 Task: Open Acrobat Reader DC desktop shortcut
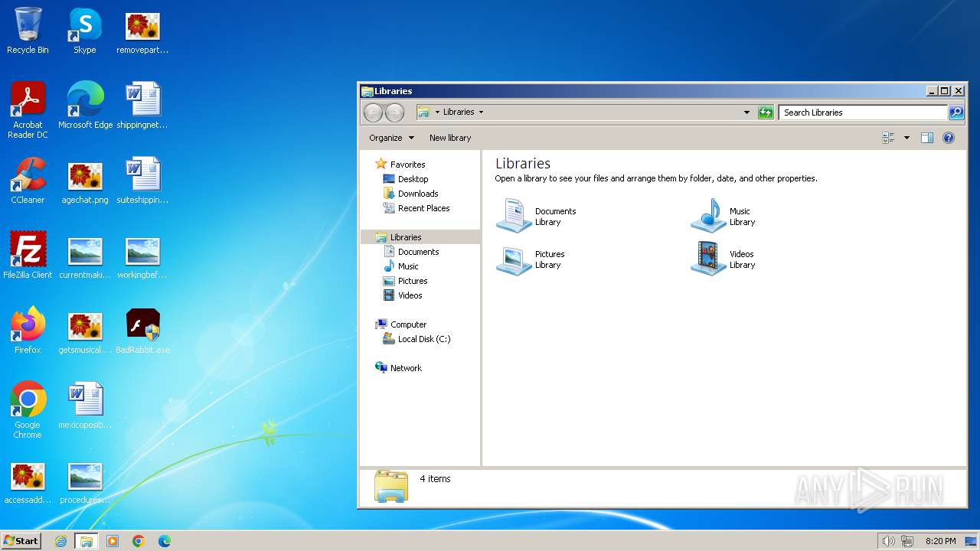click(28, 110)
